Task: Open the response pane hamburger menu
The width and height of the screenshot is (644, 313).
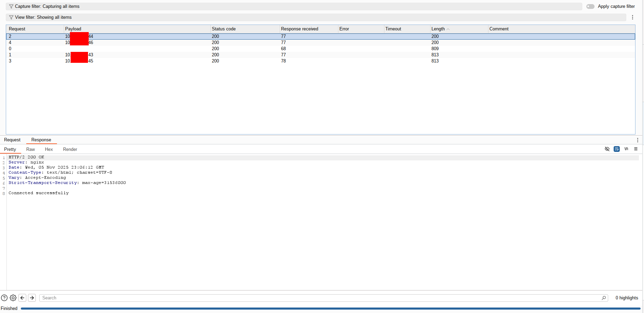Action: click(x=636, y=149)
